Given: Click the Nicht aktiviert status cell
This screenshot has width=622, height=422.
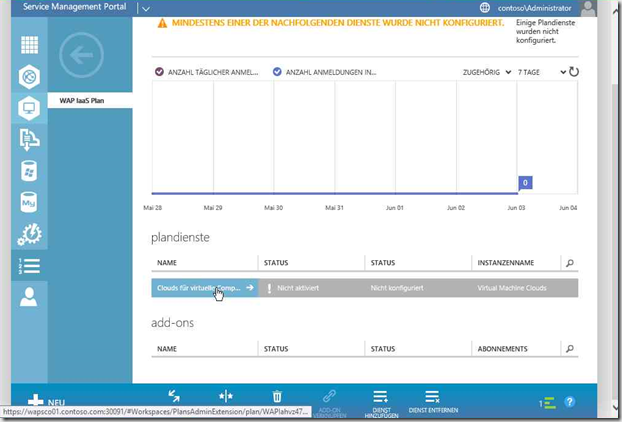Looking at the screenshot, I should pyautogui.click(x=298, y=288).
